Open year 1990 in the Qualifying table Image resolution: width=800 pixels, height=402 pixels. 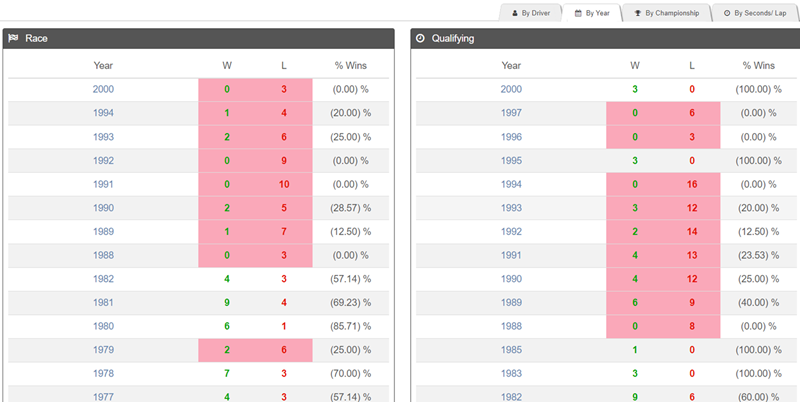[x=511, y=279]
